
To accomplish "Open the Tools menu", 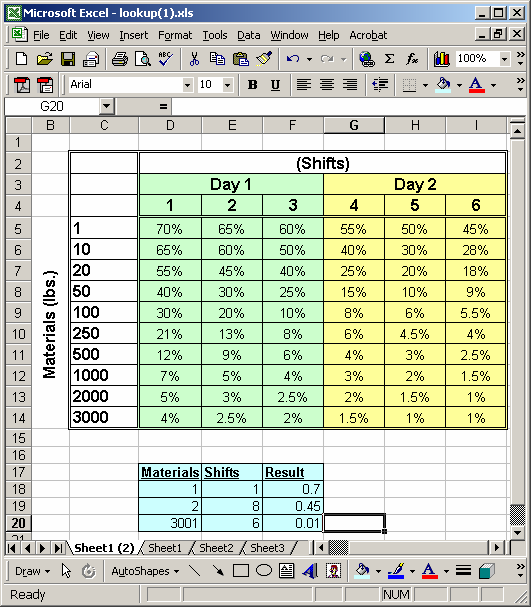I will tap(215, 35).
